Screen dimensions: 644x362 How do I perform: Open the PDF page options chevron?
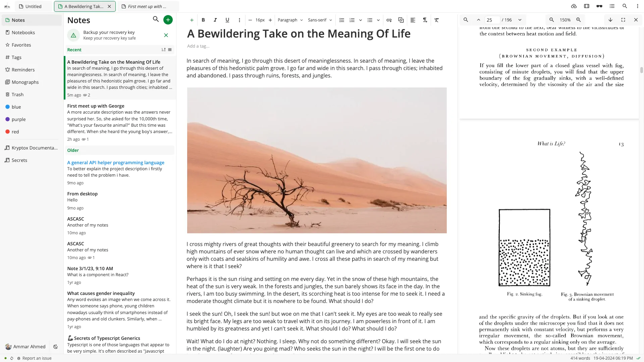click(520, 20)
